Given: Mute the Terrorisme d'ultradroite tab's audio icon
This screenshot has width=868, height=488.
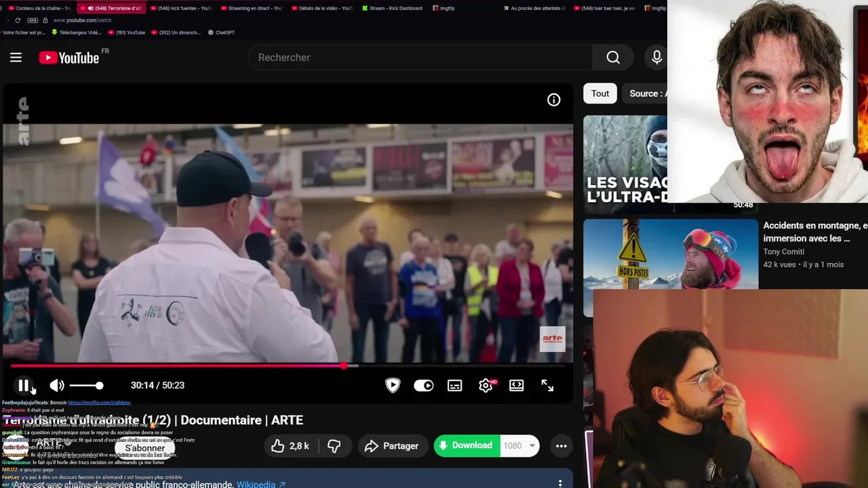Looking at the screenshot, I should [90, 8].
